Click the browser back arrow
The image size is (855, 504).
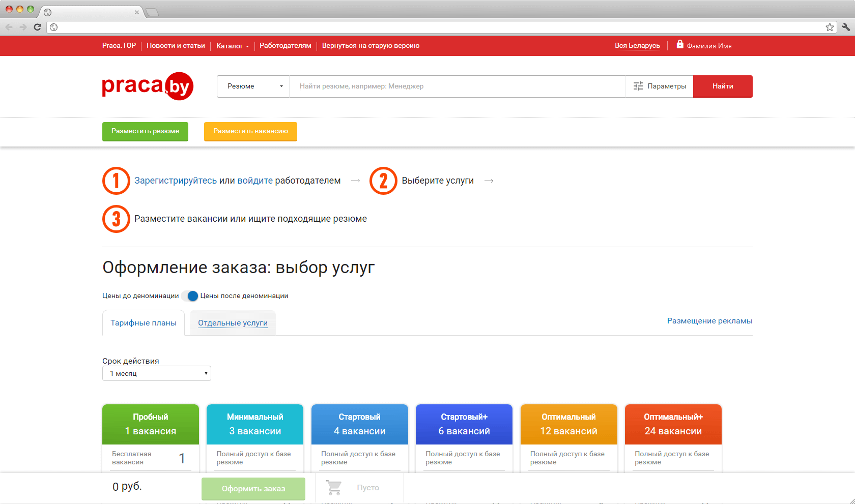point(9,27)
